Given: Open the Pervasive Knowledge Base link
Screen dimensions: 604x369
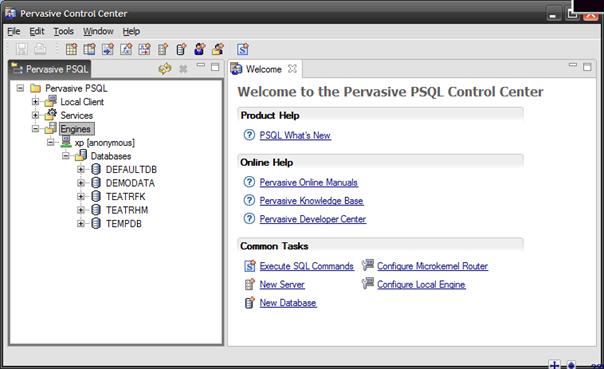Looking at the screenshot, I should [311, 201].
